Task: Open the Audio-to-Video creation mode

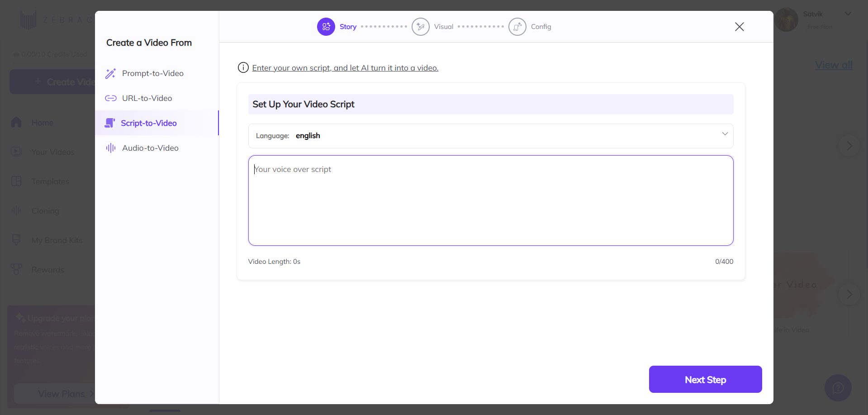Action: pyautogui.click(x=150, y=148)
